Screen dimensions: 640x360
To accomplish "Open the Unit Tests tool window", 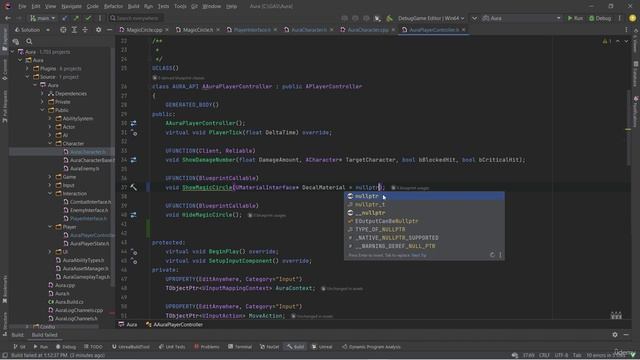I will pos(172,347).
